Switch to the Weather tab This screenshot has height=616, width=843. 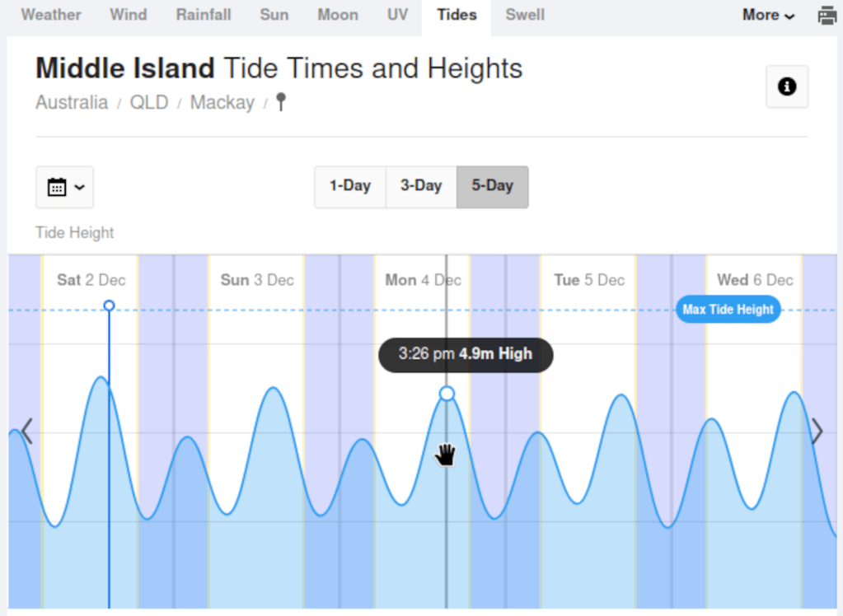[x=51, y=15]
